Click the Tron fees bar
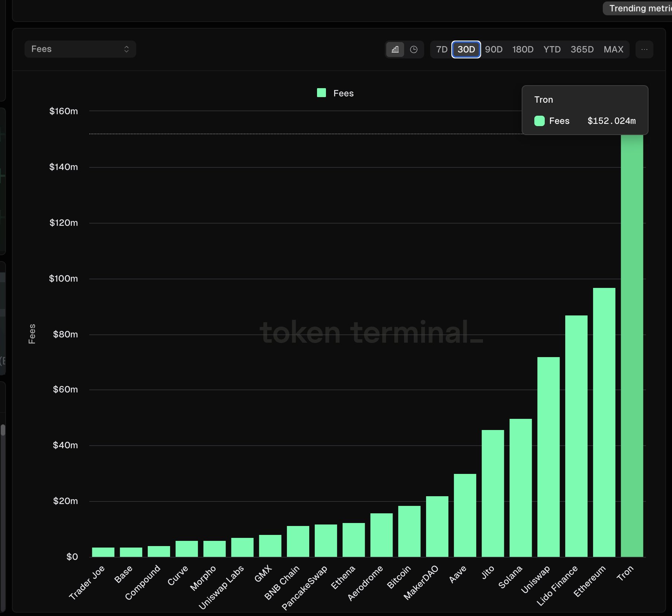 point(632,346)
